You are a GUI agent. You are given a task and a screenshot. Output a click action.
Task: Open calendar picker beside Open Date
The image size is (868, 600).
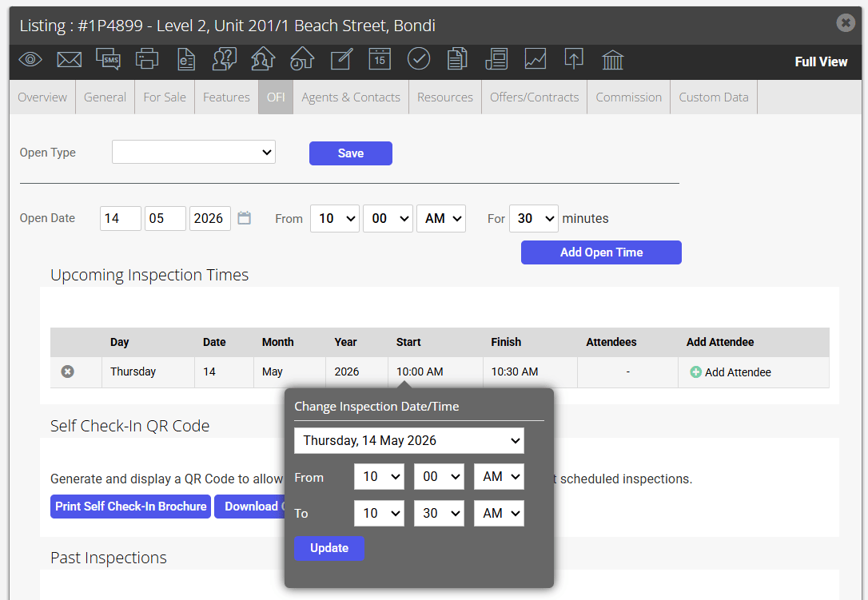click(x=244, y=218)
